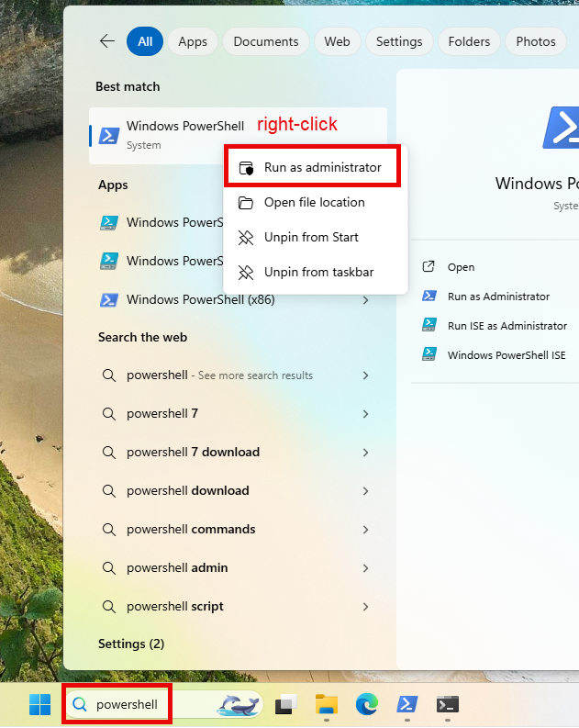The width and height of the screenshot is (579, 728).
Task: Click the Windows PowerShell best match icon
Action: pos(109,136)
